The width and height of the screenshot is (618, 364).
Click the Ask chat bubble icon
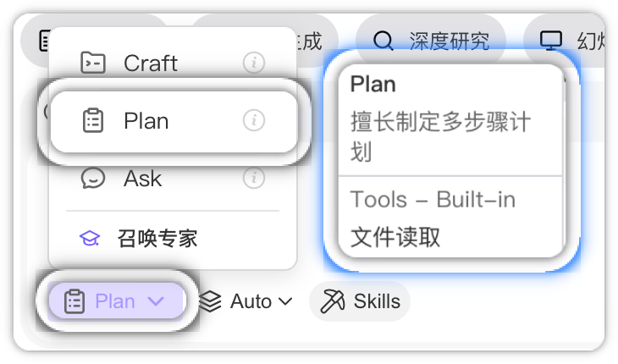click(92, 179)
